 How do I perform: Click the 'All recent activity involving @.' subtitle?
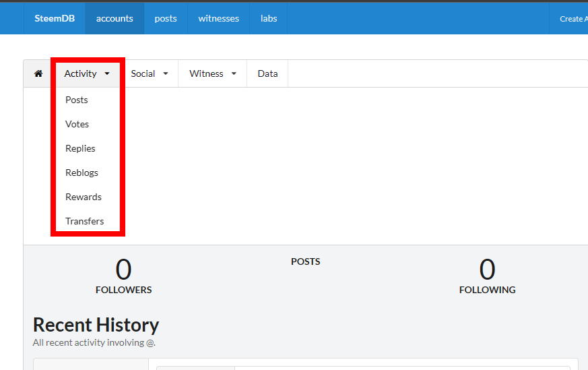coord(94,342)
